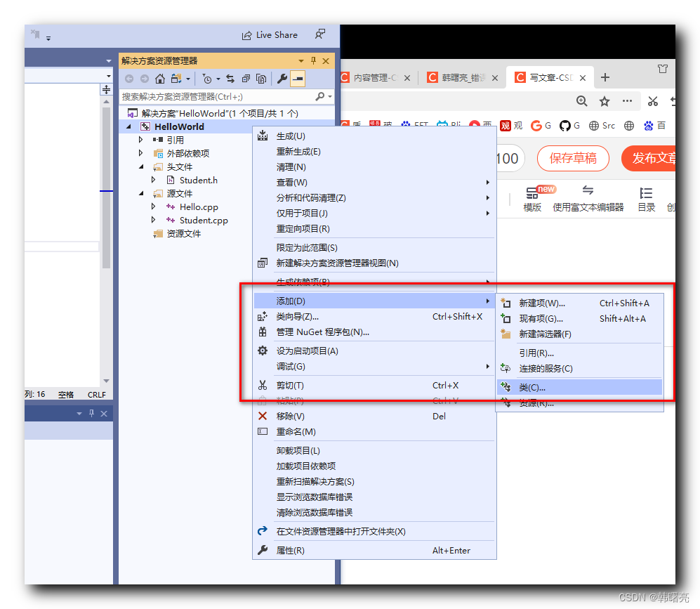This screenshot has height=609, width=700.
Task: Select Hello.cpp in the tree
Action: (199, 207)
